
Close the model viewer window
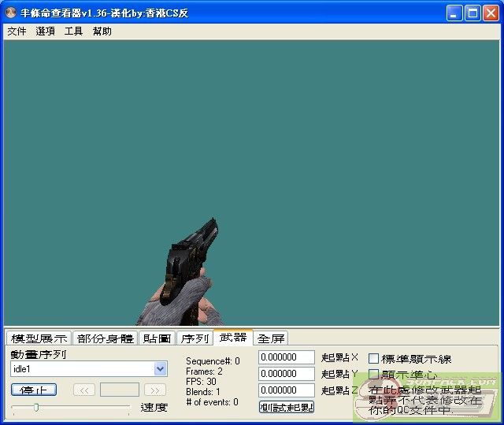[491, 13]
